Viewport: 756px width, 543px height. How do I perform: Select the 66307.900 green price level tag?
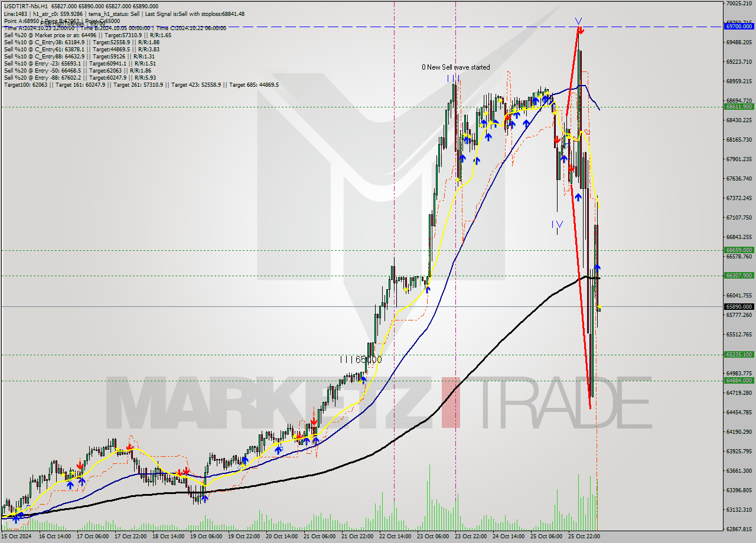[739, 276]
